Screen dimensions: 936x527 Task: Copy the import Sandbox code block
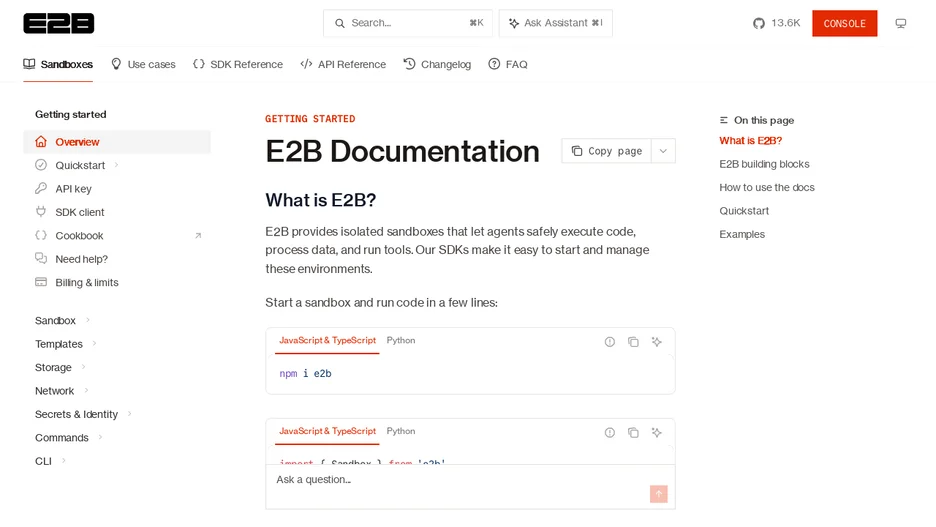click(633, 433)
